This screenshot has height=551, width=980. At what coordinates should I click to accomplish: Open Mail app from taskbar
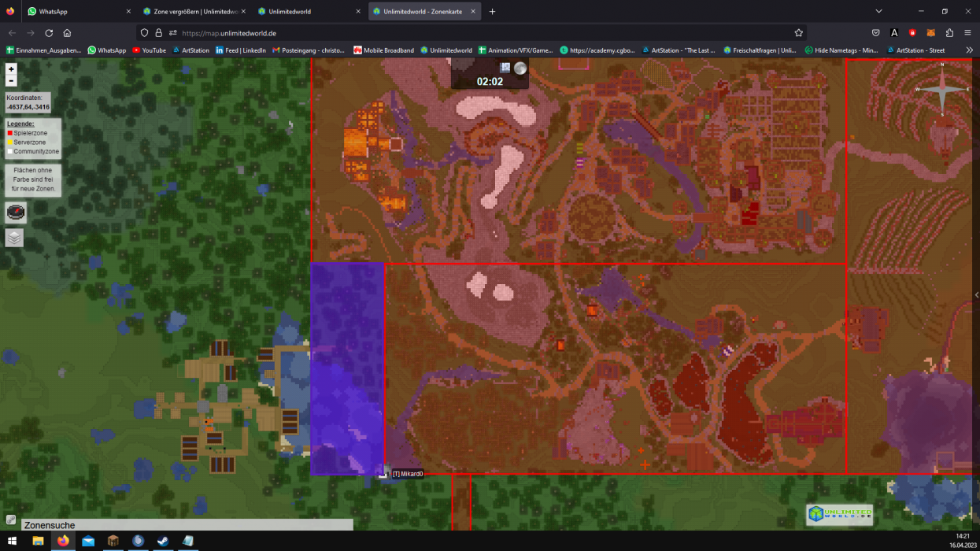(x=88, y=541)
